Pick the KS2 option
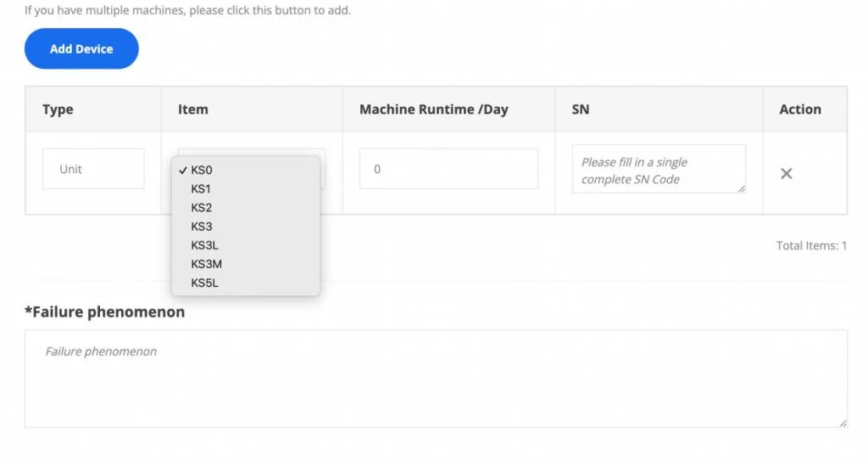This screenshot has height=465, width=868. click(202, 207)
